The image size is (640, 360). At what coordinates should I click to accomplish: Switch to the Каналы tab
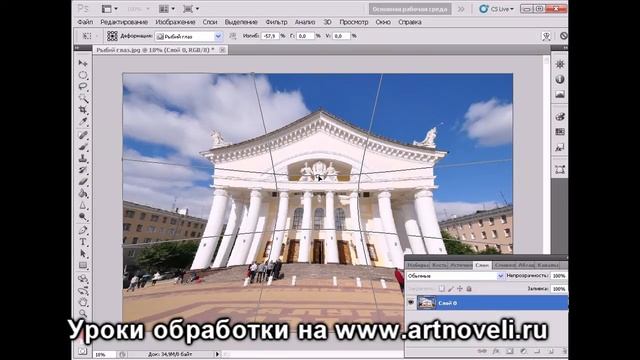pos(548,265)
